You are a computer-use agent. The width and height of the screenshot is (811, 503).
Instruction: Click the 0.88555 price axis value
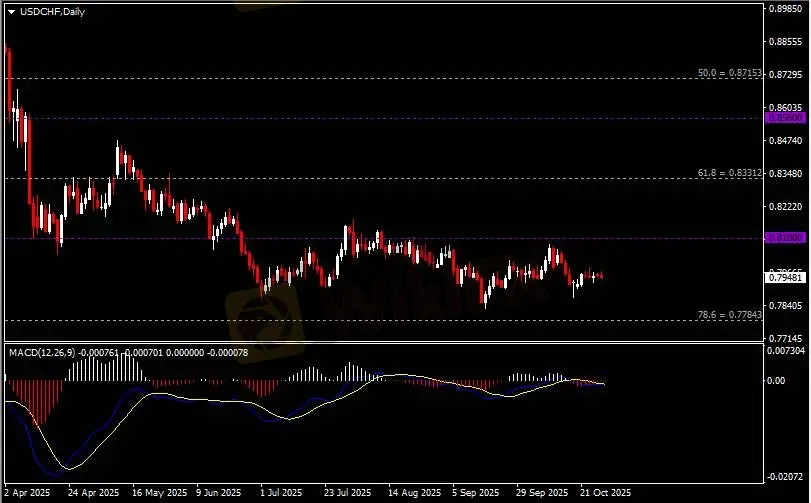pos(786,42)
